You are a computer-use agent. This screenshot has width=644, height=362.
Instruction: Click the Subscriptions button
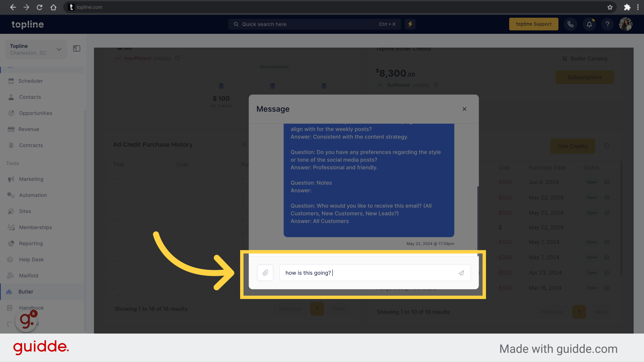[x=585, y=77]
